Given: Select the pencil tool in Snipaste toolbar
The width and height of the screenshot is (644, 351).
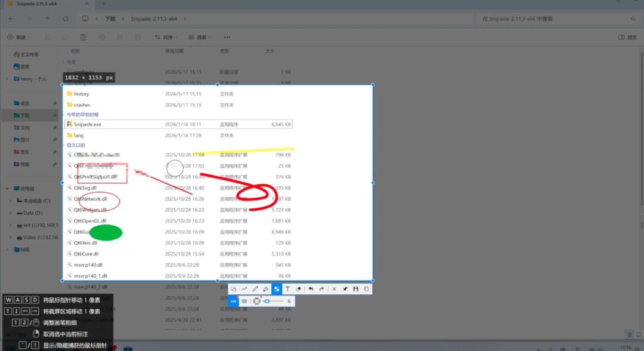Looking at the screenshot, I should tap(255, 289).
